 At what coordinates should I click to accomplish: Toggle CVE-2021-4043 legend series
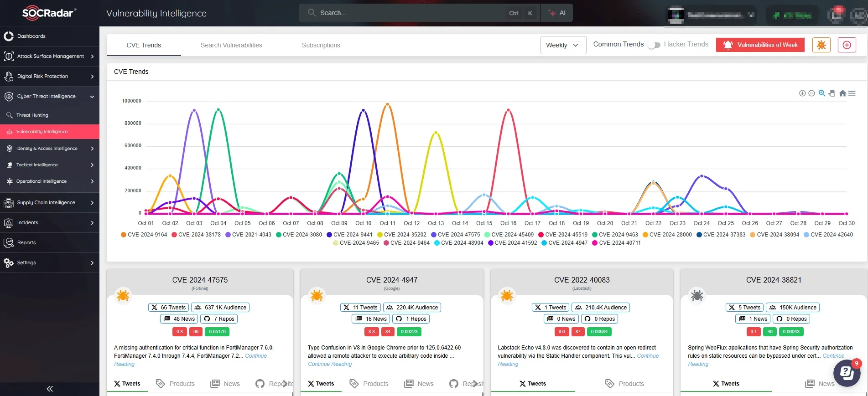(248, 235)
